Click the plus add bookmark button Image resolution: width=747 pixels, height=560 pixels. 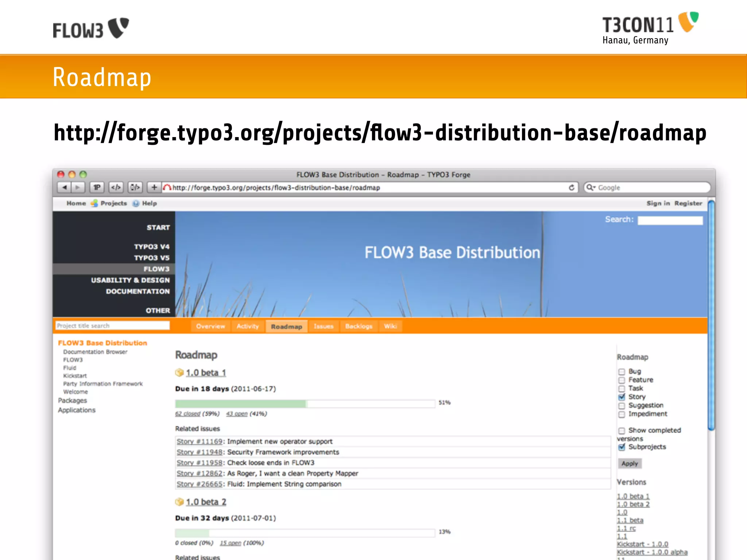coord(154,187)
